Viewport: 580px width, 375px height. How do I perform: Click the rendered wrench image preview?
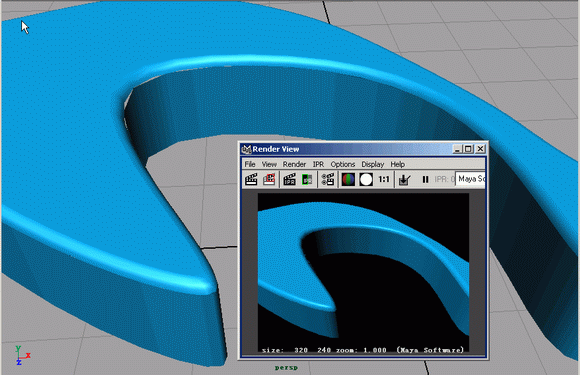pyautogui.click(x=364, y=273)
